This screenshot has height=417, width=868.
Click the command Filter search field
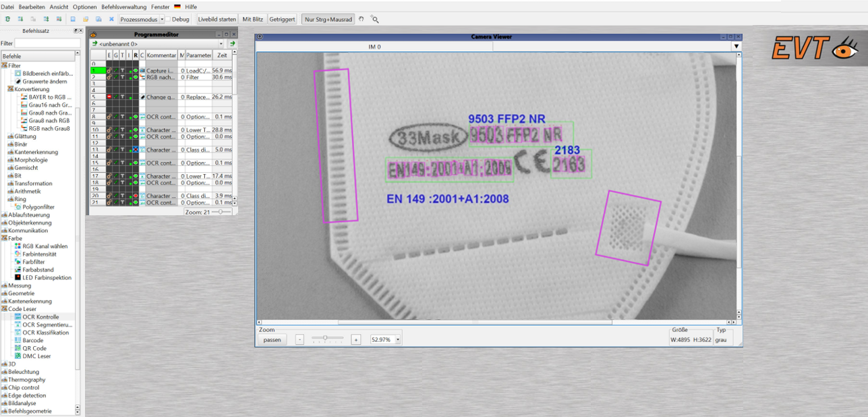coord(47,41)
